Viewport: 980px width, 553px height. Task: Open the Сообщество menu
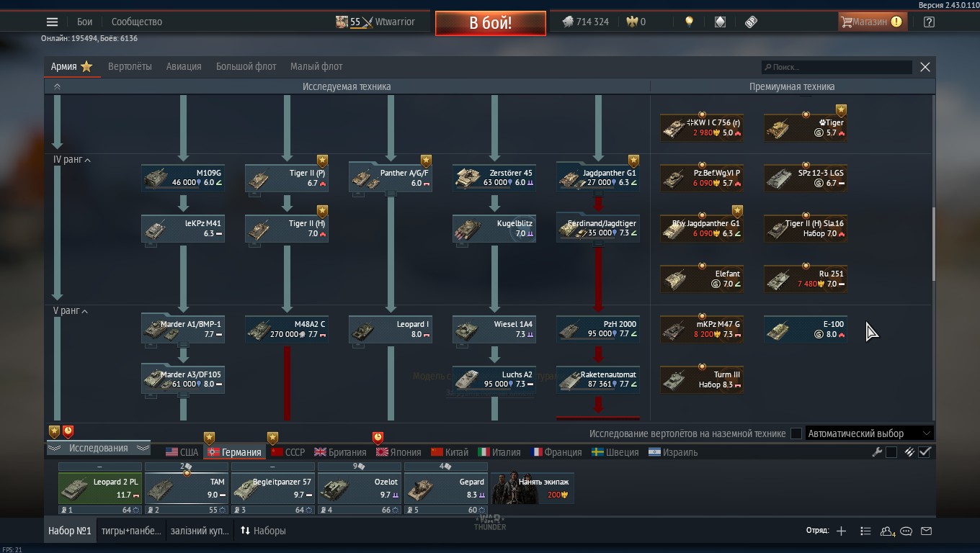(x=137, y=22)
